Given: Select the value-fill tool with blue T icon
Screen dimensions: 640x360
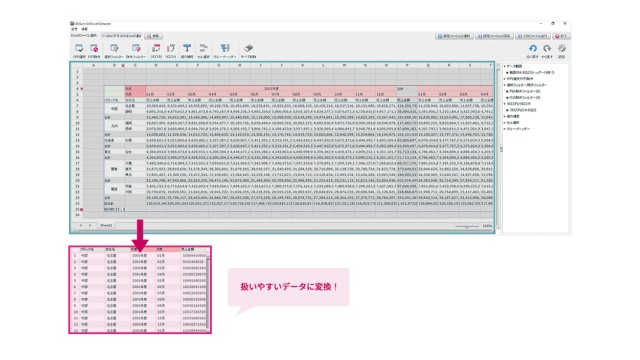Looking at the screenshot, I should [x=187, y=48].
